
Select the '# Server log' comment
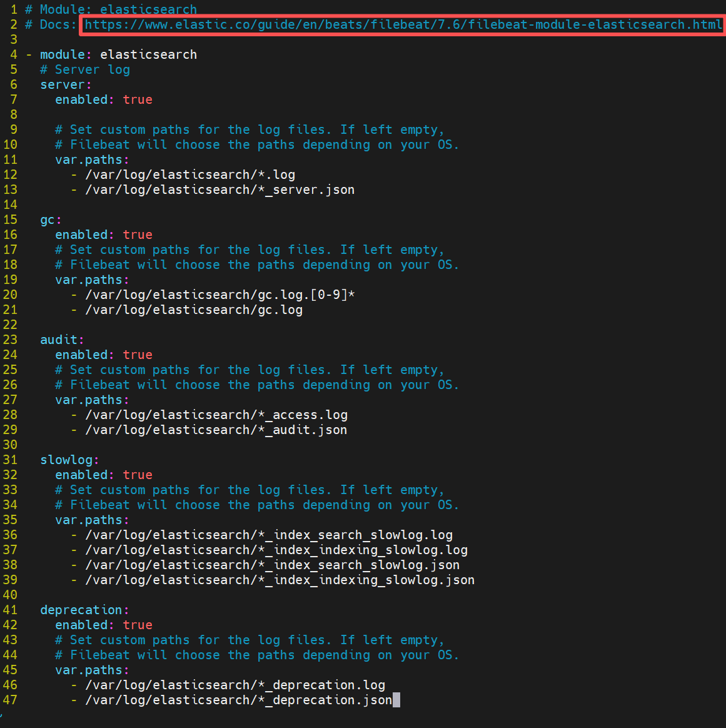pos(85,69)
